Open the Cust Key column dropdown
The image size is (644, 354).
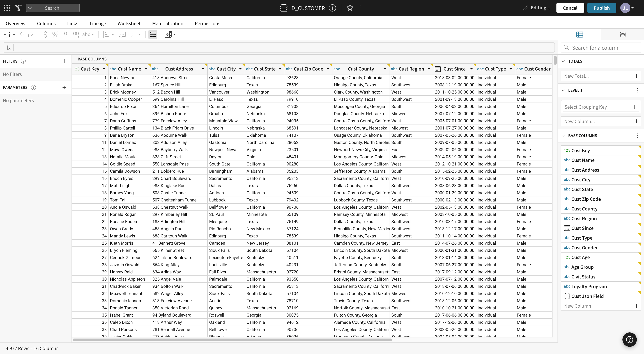tap(104, 69)
